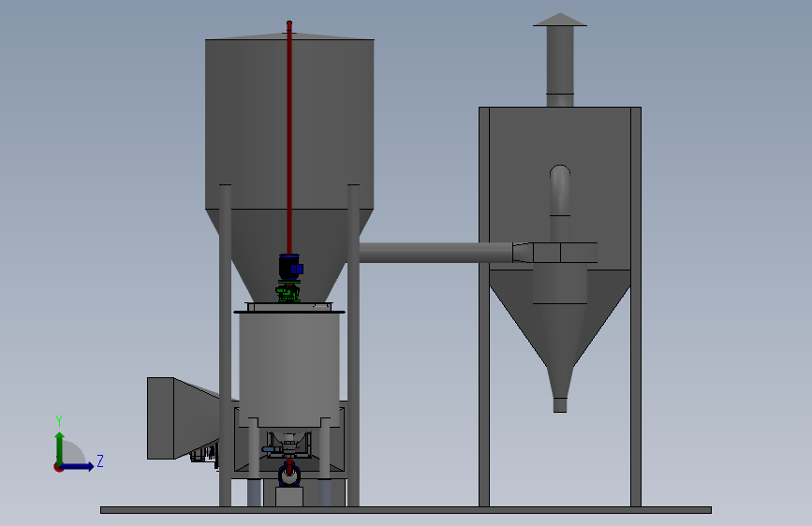Select the large silo cylindrical body
The image size is (812, 526).
point(289,124)
